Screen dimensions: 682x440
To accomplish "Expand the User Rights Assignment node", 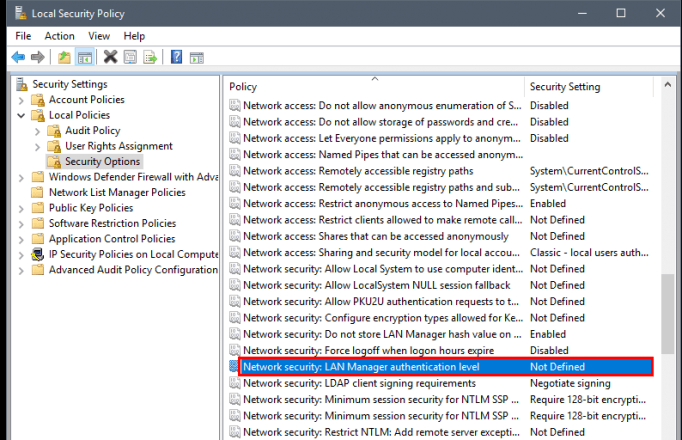I will point(37,147).
